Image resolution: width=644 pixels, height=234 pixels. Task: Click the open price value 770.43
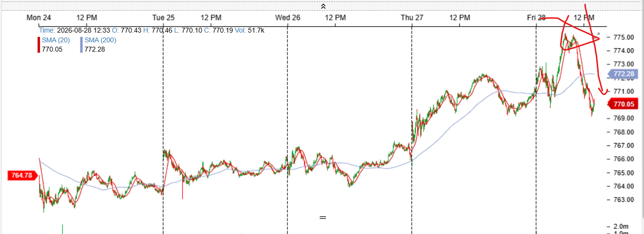131,30
